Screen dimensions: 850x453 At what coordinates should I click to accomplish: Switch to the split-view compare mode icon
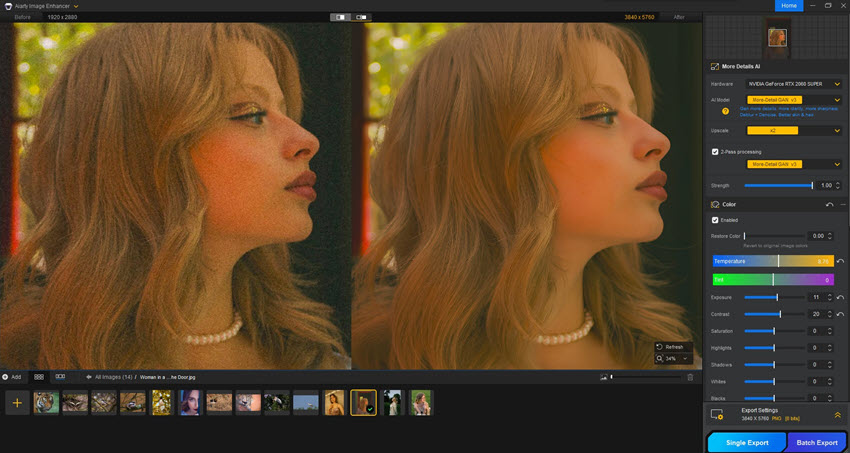341,17
